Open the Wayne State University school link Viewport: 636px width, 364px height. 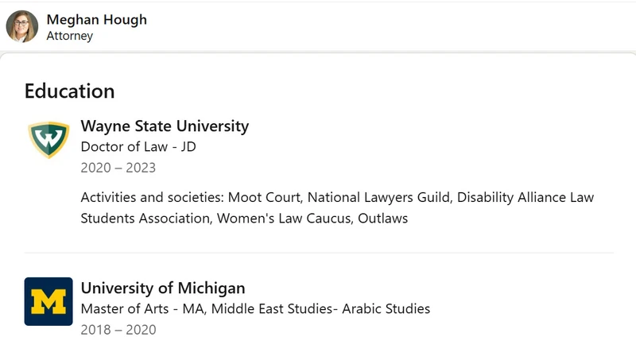(x=165, y=126)
